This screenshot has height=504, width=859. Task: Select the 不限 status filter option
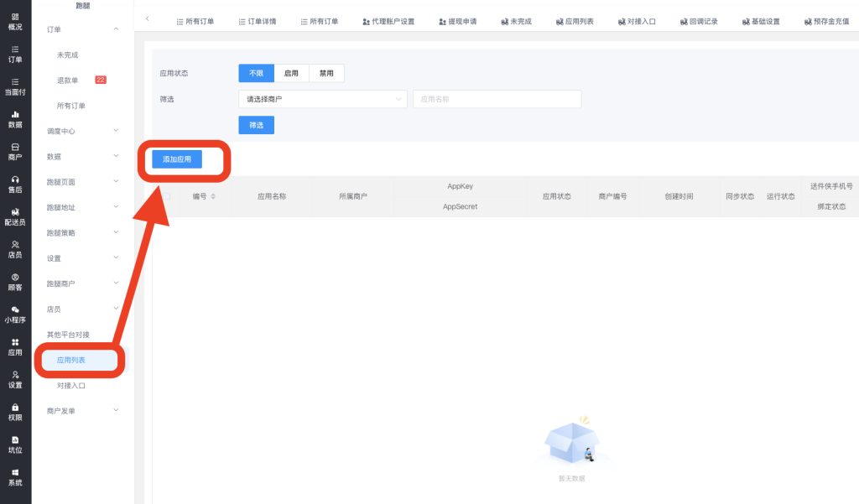click(x=256, y=74)
